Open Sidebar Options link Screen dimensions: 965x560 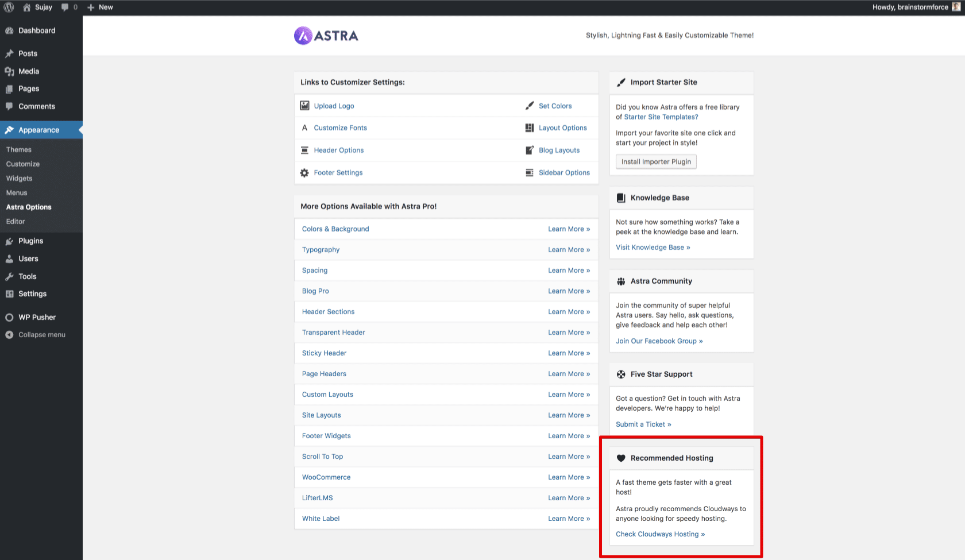click(x=564, y=173)
